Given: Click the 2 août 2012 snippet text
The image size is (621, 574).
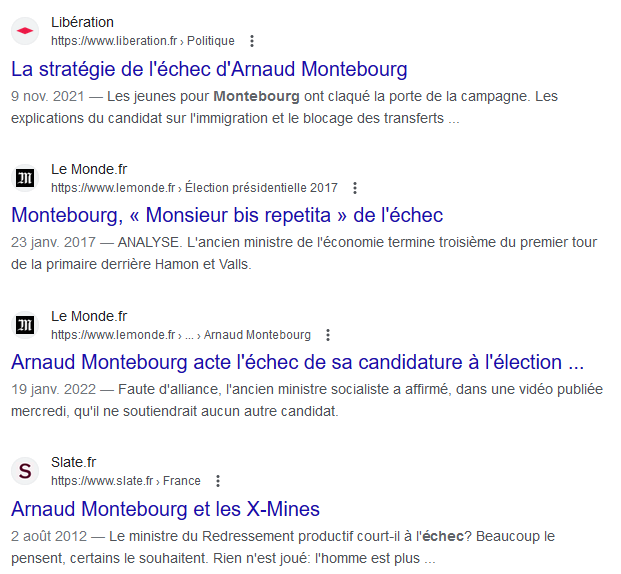Looking at the screenshot, I should click(268, 547).
